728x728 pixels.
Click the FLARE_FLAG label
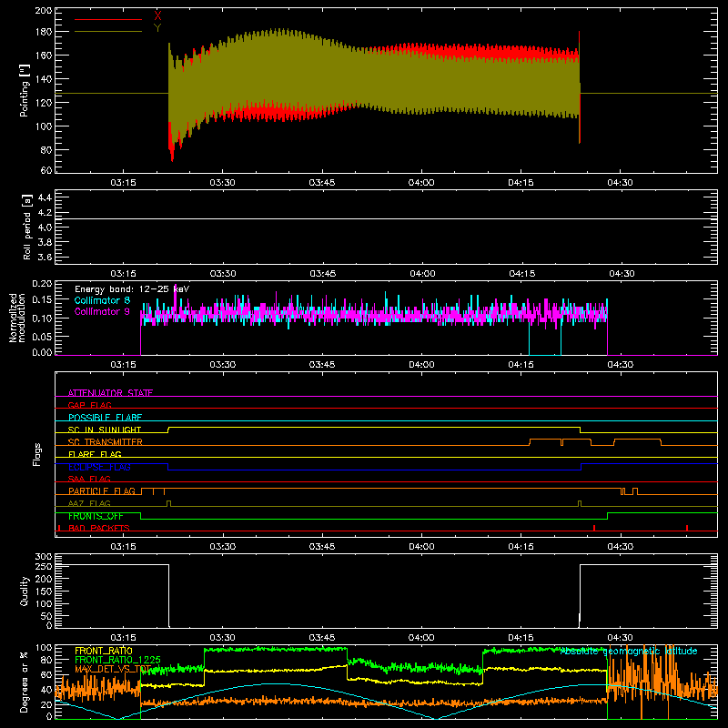pos(95,454)
